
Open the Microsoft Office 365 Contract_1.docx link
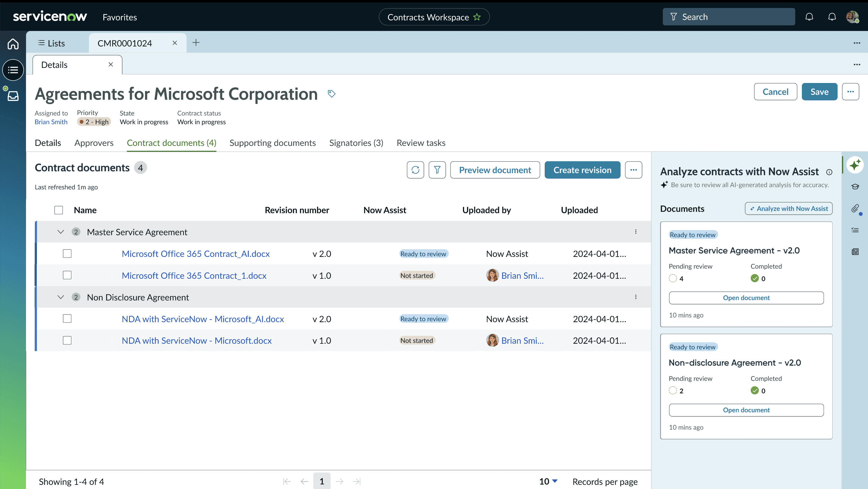pos(194,276)
